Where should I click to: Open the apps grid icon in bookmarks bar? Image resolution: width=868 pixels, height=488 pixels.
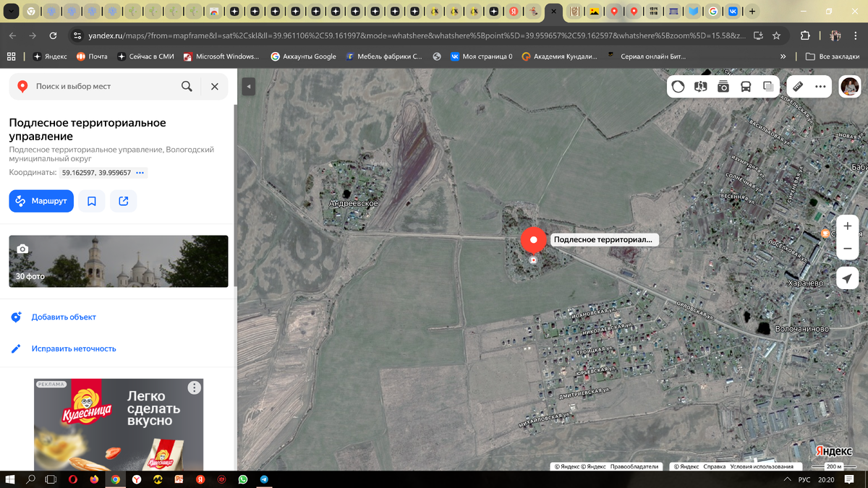coord(11,56)
